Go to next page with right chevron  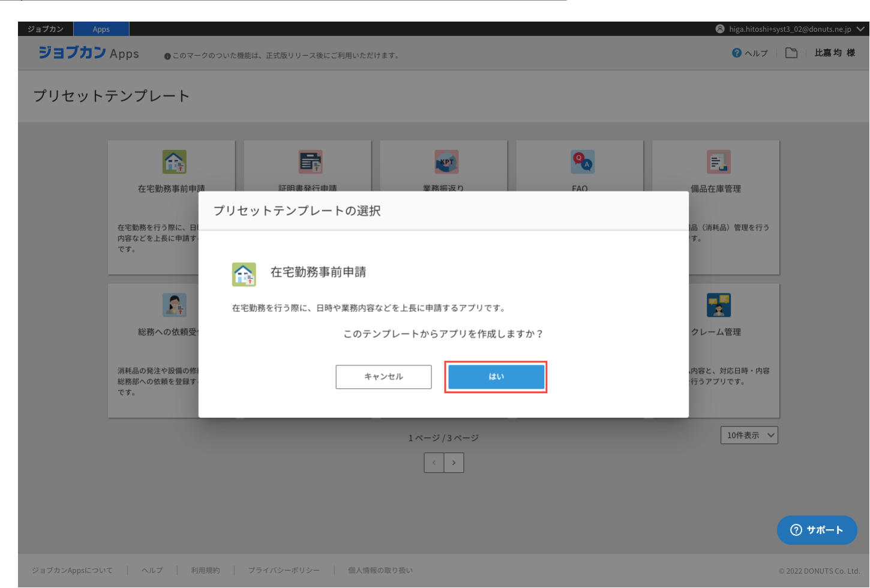(x=454, y=463)
